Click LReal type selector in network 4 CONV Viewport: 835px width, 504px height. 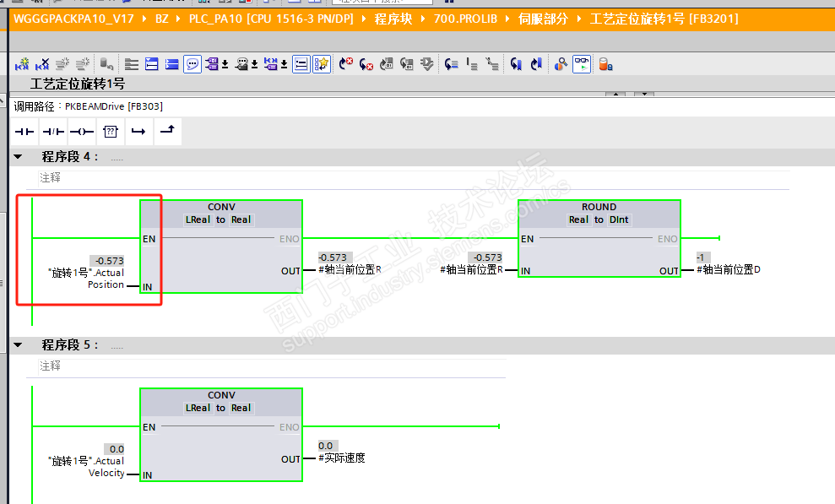pyautogui.click(x=198, y=219)
